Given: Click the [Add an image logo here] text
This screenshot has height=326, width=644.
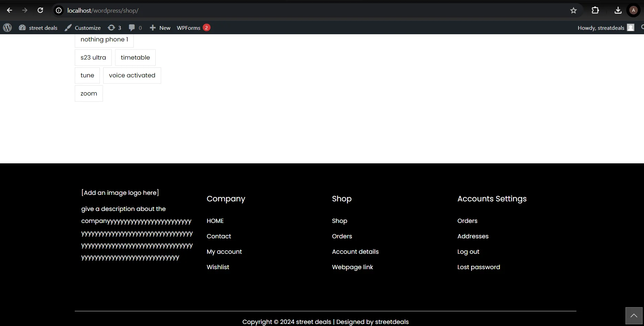Looking at the screenshot, I should pyautogui.click(x=120, y=193).
